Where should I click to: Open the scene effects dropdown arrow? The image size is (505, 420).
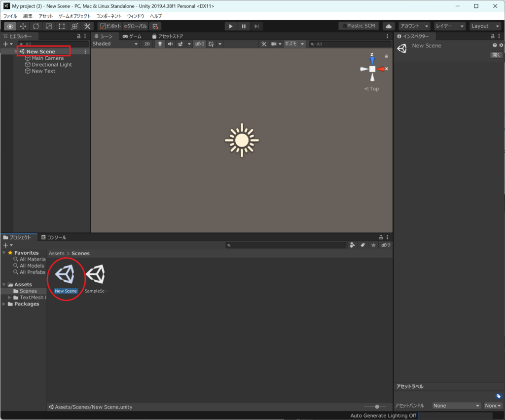point(189,44)
